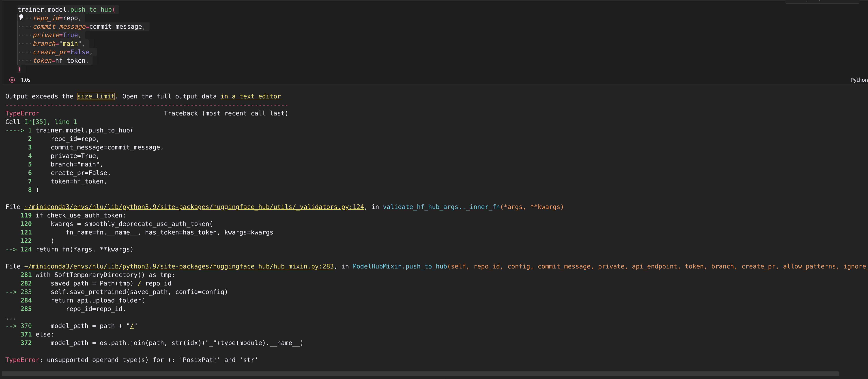Click the underlined slash operator on line 282

pos(139,283)
